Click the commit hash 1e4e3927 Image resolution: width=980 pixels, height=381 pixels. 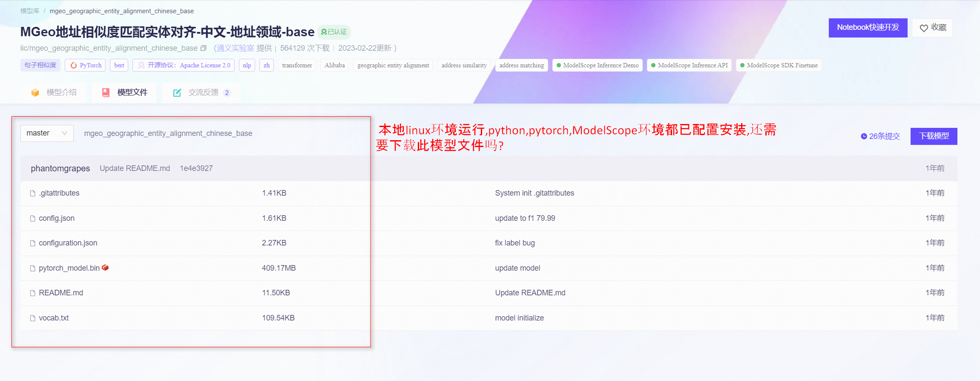pos(196,168)
